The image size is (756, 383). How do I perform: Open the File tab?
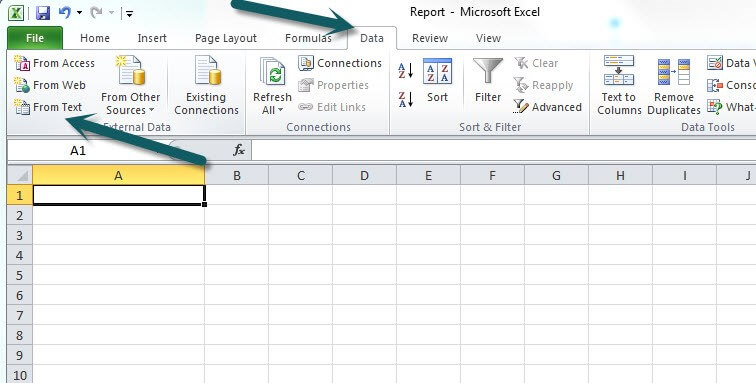coord(35,38)
